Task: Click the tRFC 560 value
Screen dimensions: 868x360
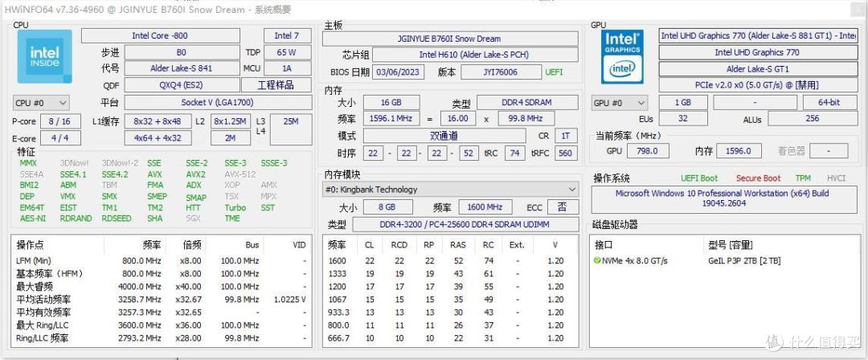Action: tap(566, 153)
